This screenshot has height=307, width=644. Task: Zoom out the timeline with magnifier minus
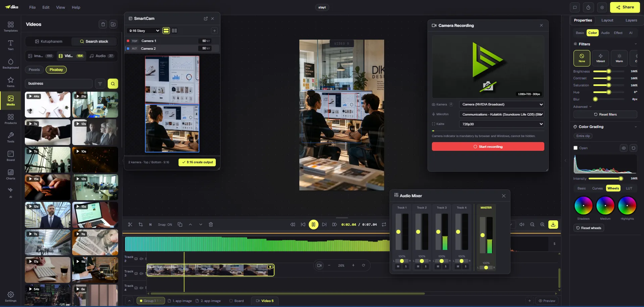[532, 224]
